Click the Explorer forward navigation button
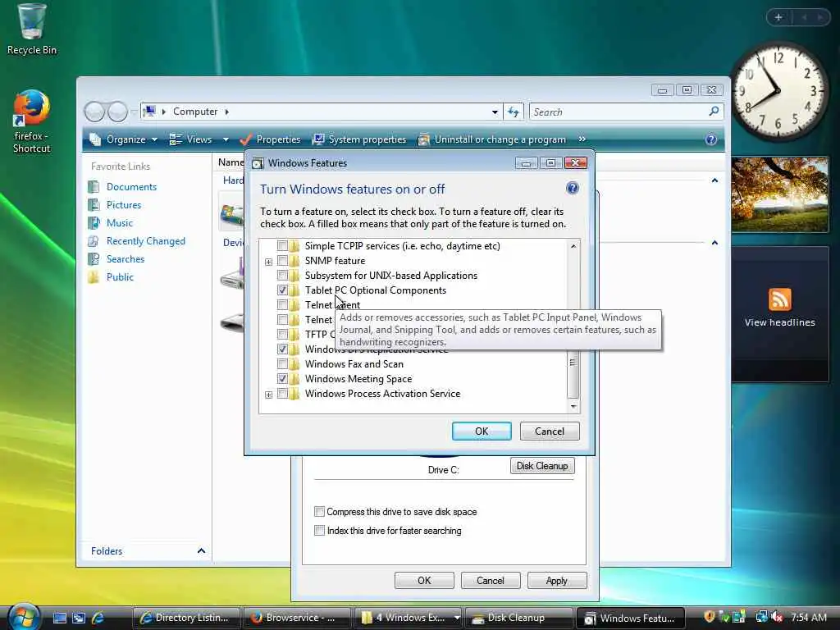 [x=117, y=112]
